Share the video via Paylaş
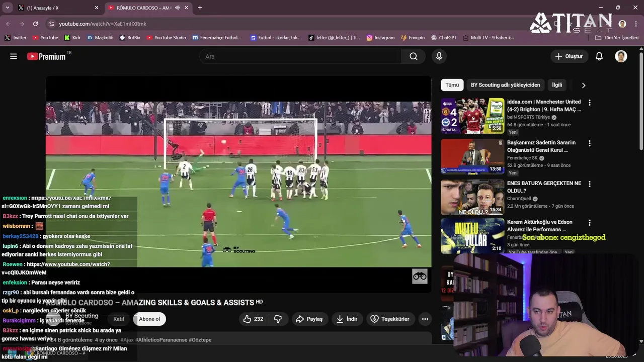Viewport: 644px width, 362px height. tap(309, 319)
